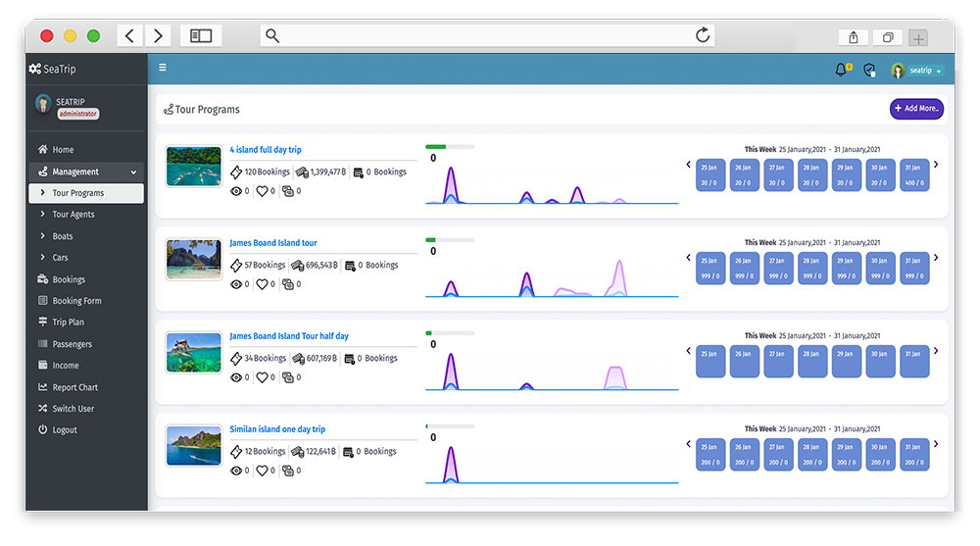The height and width of the screenshot is (546, 980).
Task: Click ticket icon beside 120 Bookings
Action: (235, 172)
